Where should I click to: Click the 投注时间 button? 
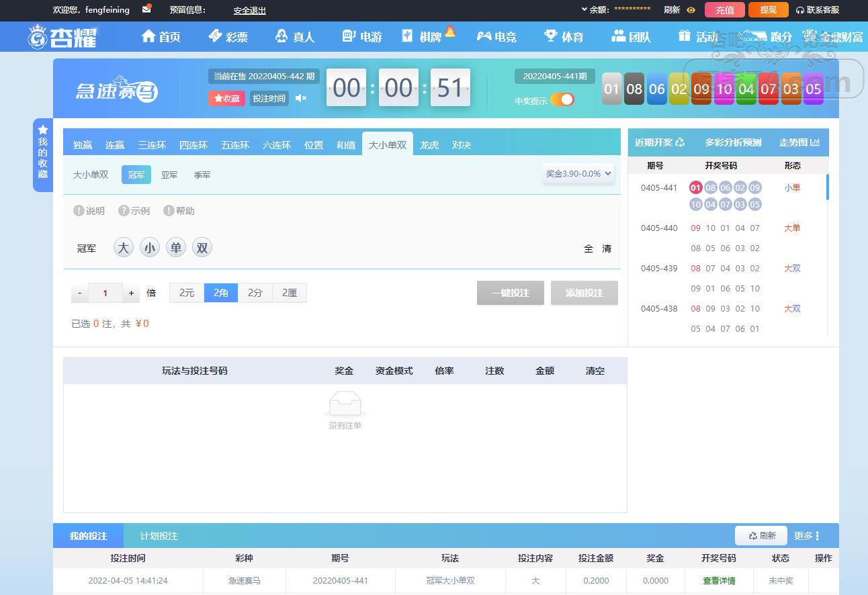(269, 99)
